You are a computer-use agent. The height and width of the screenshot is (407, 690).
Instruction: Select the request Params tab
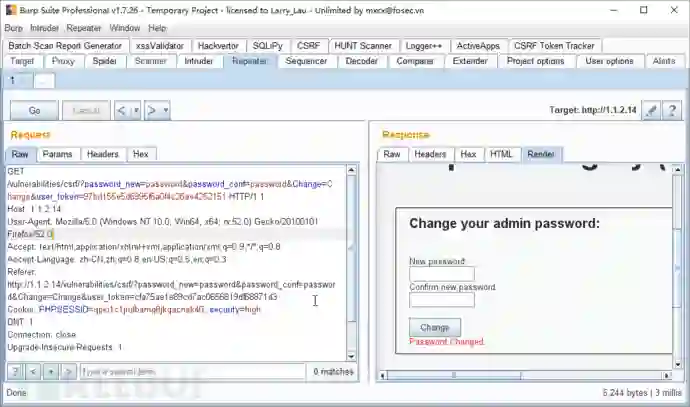pyautogui.click(x=57, y=154)
